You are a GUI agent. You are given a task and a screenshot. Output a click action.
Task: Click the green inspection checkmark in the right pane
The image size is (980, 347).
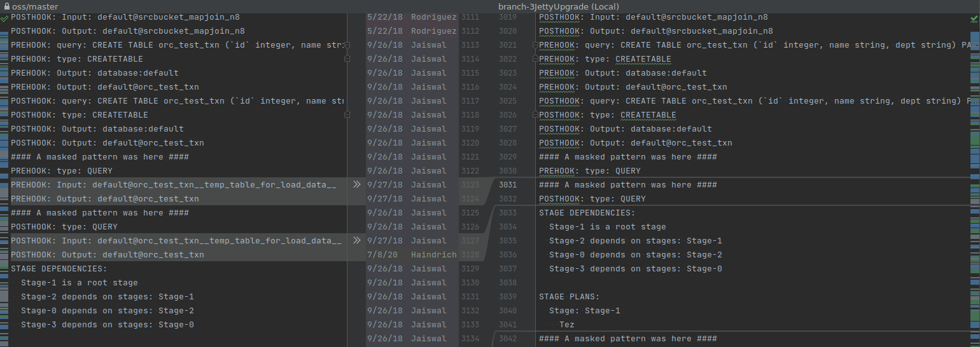975,19
